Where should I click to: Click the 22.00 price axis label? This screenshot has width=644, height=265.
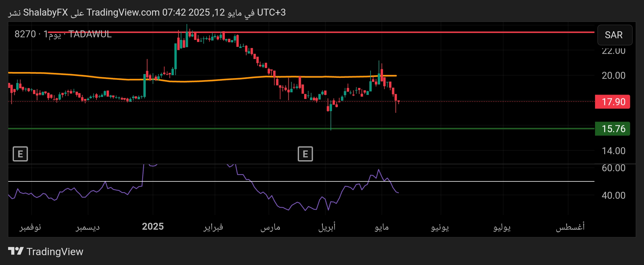pos(614,51)
